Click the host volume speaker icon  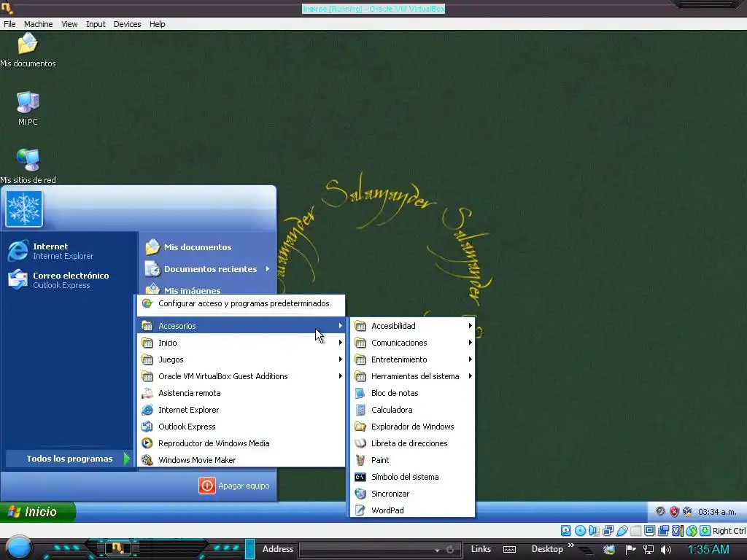tap(666, 550)
